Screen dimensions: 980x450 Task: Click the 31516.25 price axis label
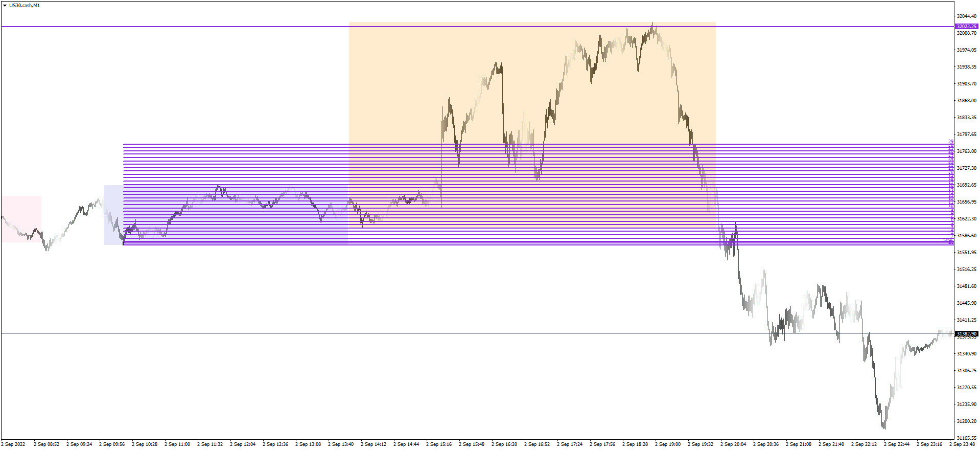coord(966,269)
